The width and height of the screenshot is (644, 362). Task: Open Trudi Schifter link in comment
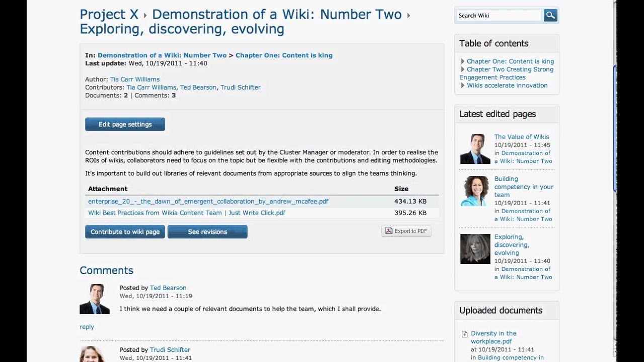tap(170, 350)
